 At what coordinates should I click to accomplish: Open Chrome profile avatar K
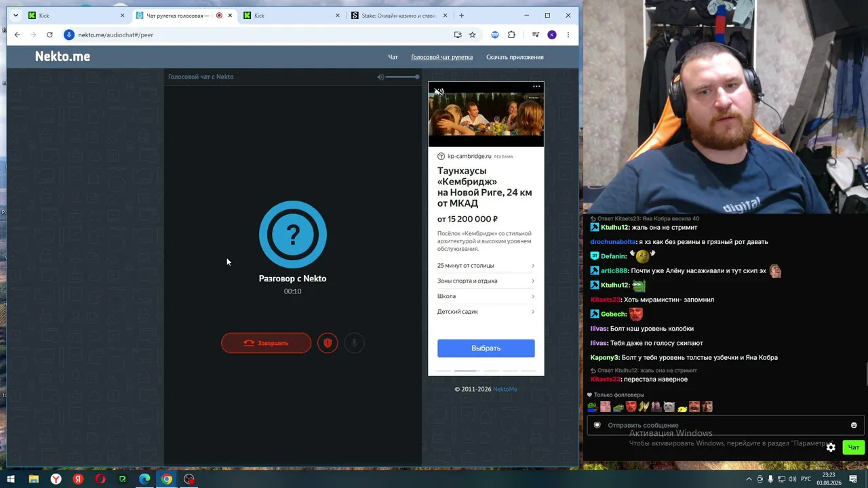point(552,35)
